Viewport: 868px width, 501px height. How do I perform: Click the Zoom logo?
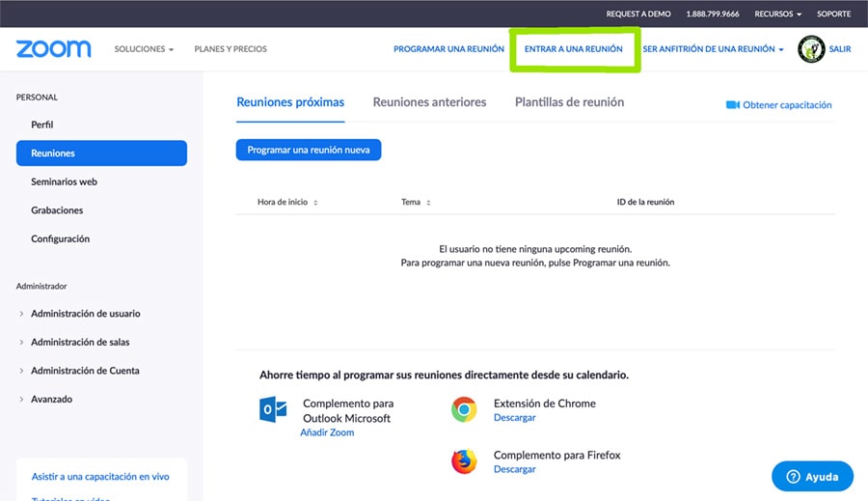pyautogui.click(x=53, y=49)
